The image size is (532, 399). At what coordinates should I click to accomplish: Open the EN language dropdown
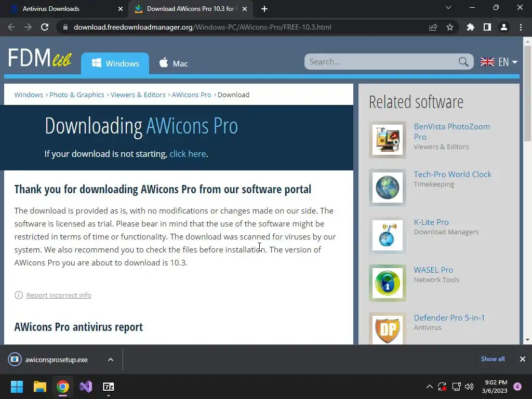[499, 62]
